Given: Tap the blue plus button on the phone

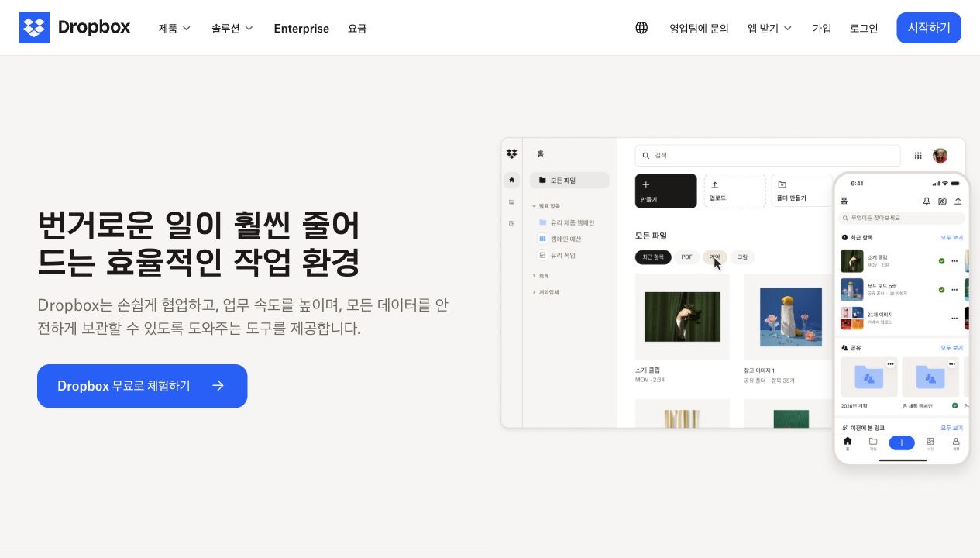Looking at the screenshot, I should (902, 443).
